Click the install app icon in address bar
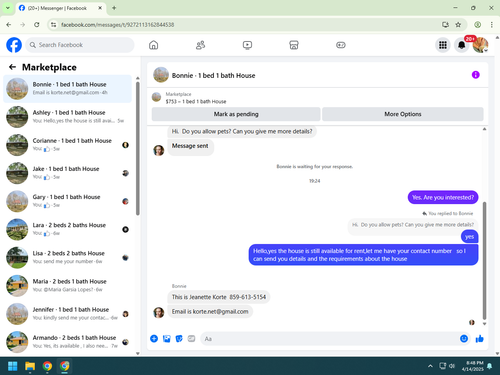The width and height of the screenshot is (500, 375). point(445,25)
